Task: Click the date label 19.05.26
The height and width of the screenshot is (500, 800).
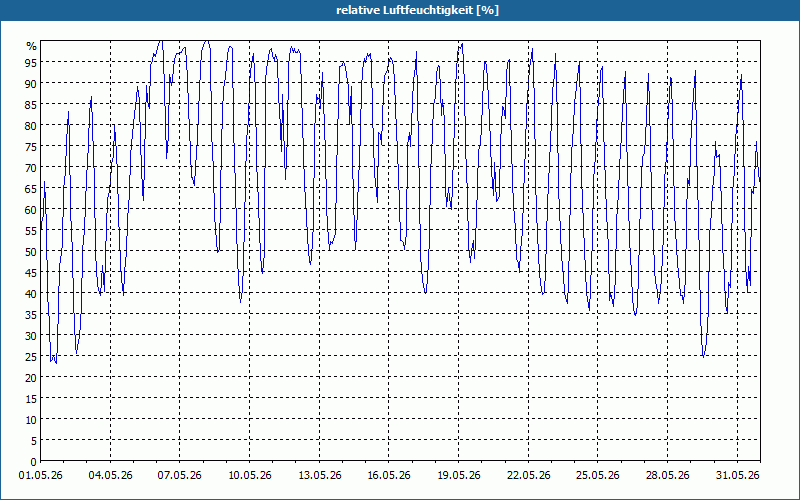Action: click(459, 476)
